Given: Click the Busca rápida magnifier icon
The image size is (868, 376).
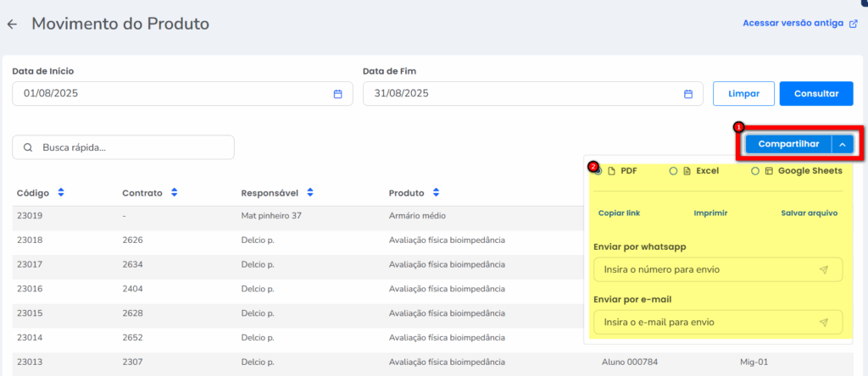Looking at the screenshot, I should pyautogui.click(x=28, y=147).
